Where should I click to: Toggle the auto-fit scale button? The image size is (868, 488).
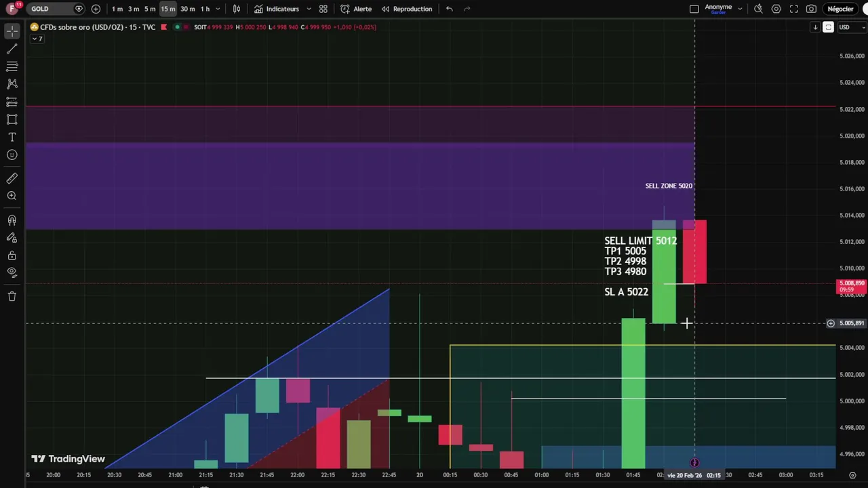coord(828,27)
